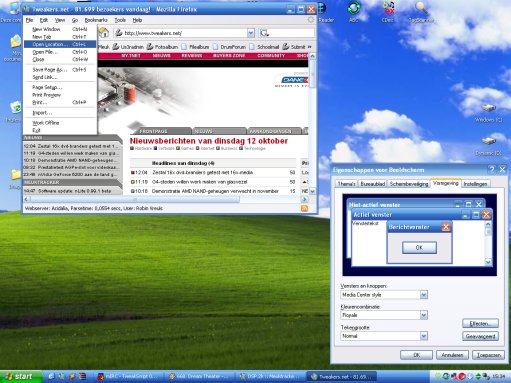Click the Firefox Home toolbar icon
The height and width of the screenshot is (383, 511).
[x=104, y=33]
